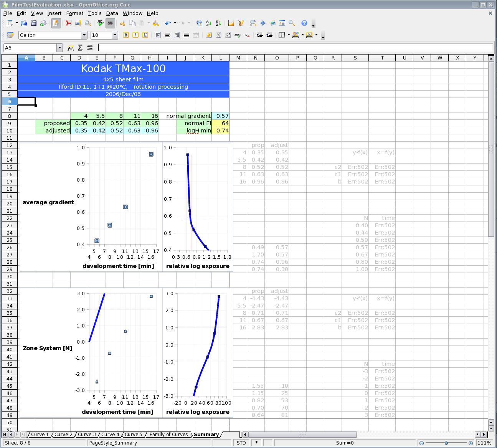
Task: Open the Borders dropdown arrow
Action: point(288,35)
